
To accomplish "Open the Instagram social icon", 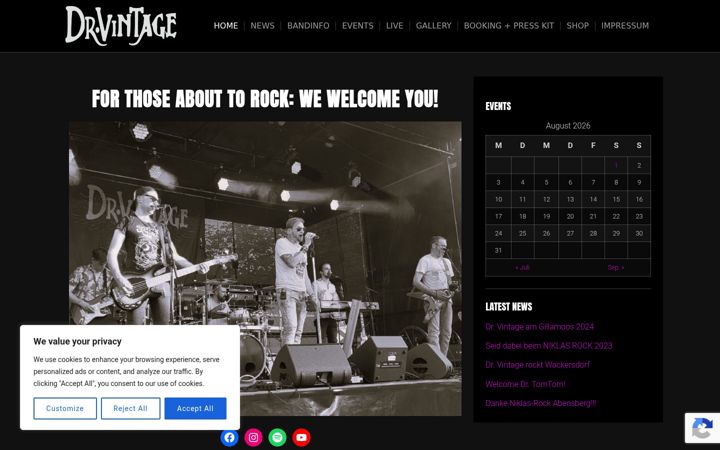I will click(x=253, y=438).
